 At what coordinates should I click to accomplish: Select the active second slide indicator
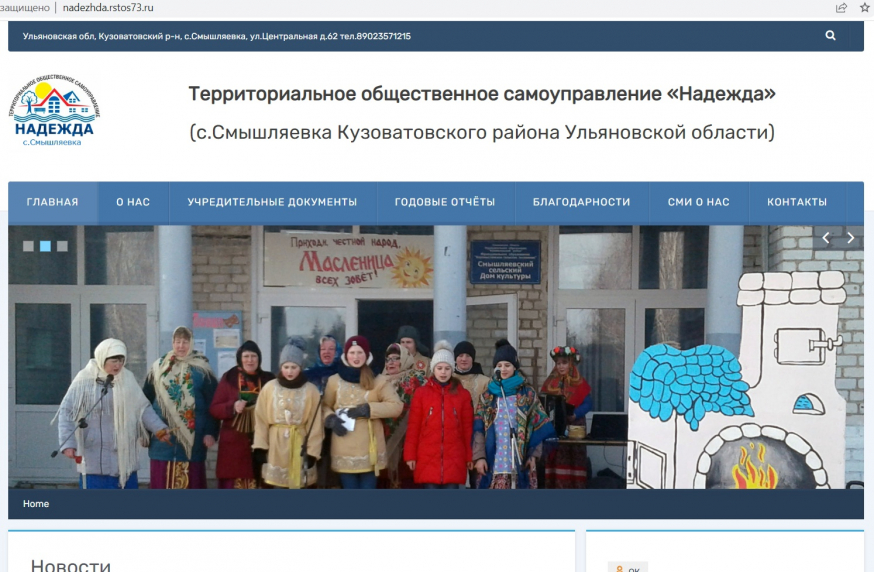pos(45,246)
